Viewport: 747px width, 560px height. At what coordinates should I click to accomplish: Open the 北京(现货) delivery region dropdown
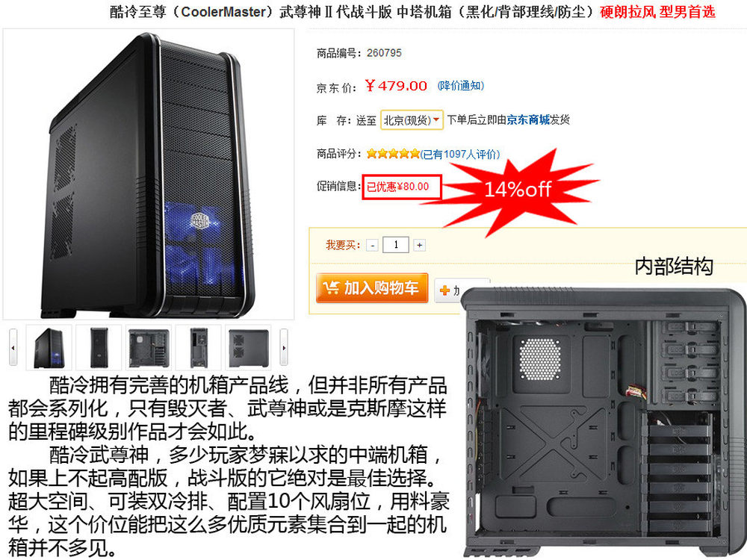tap(412, 120)
